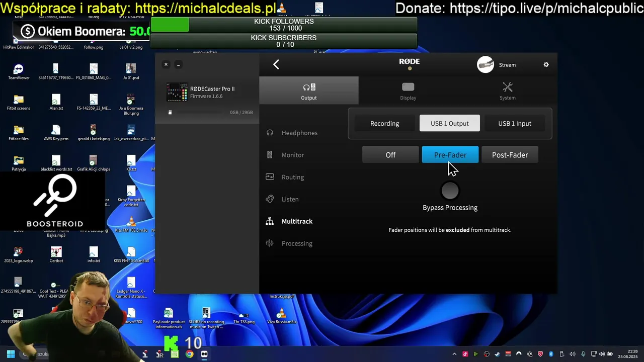Show hidden system tray icons chevron
The height and width of the screenshot is (362, 644).
click(x=454, y=354)
